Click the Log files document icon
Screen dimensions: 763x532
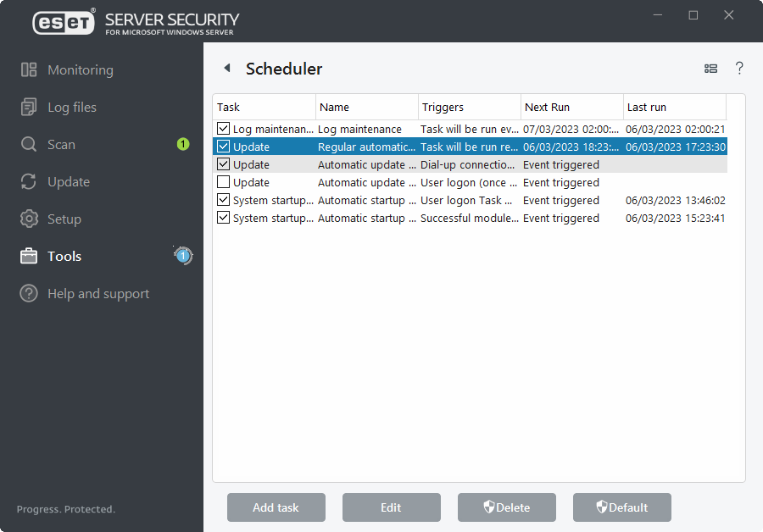29,108
